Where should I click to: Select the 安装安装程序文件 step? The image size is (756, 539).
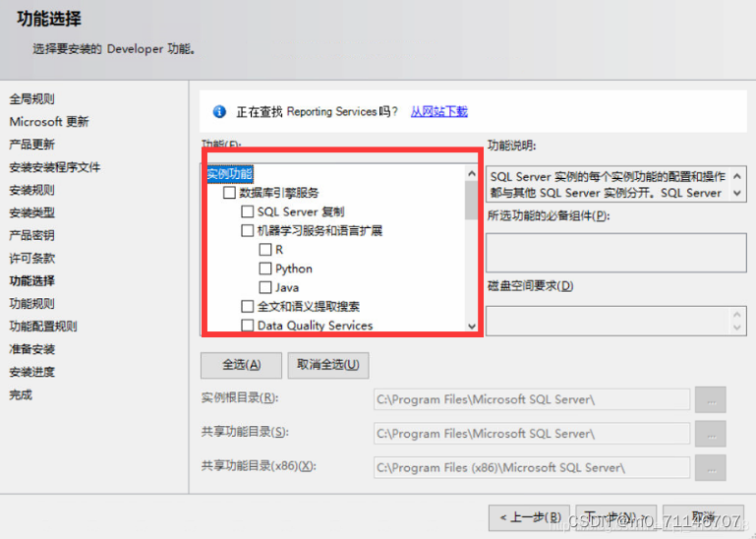55,167
